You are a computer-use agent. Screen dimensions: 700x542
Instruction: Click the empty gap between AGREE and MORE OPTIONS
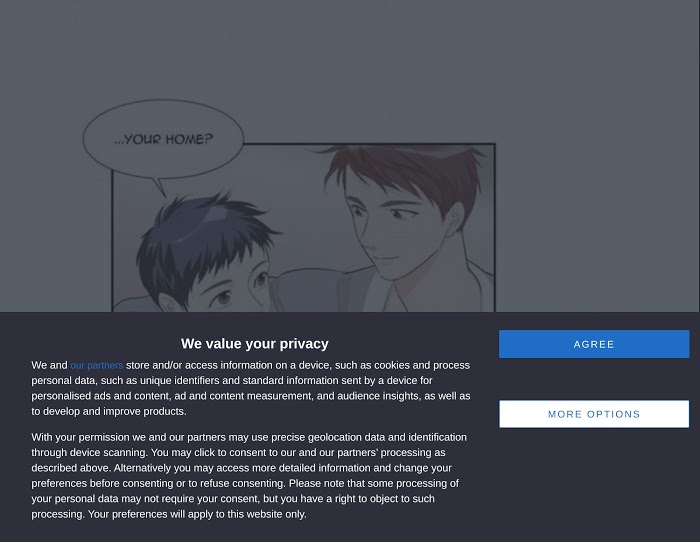click(x=594, y=379)
